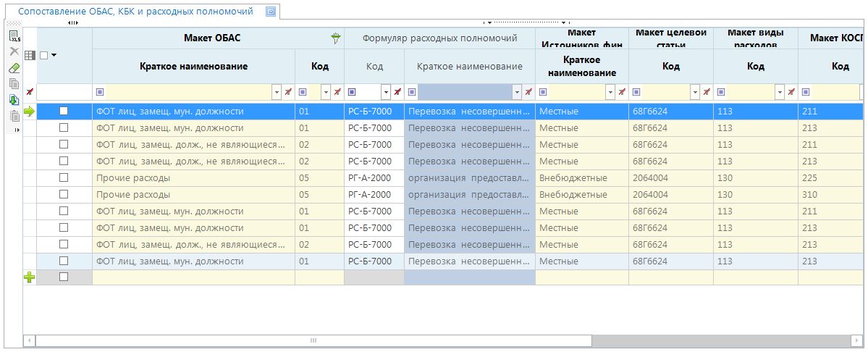Sort by Макет виды расходов Код column header
This screenshot has height=352, width=868.
[x=755, y=66]
